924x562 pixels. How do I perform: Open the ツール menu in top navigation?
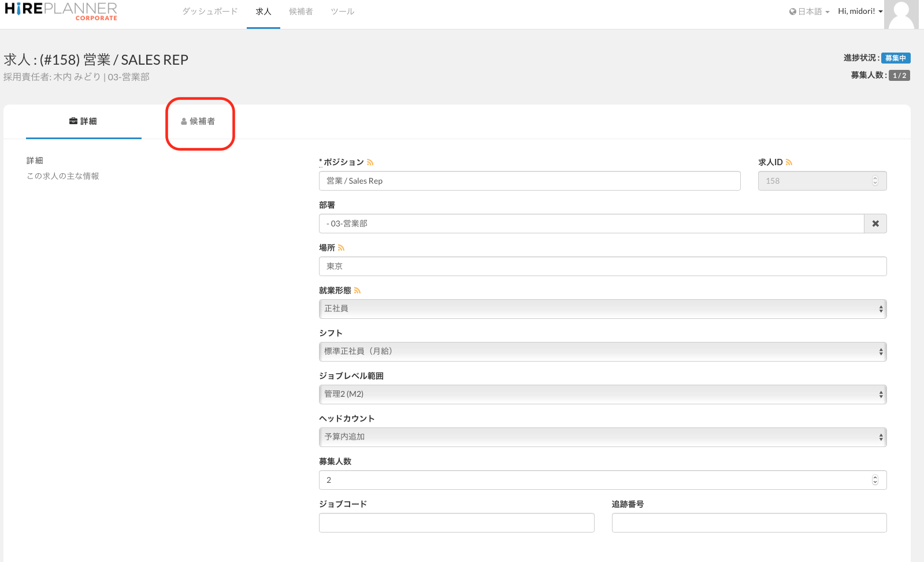tap(342, 12)
